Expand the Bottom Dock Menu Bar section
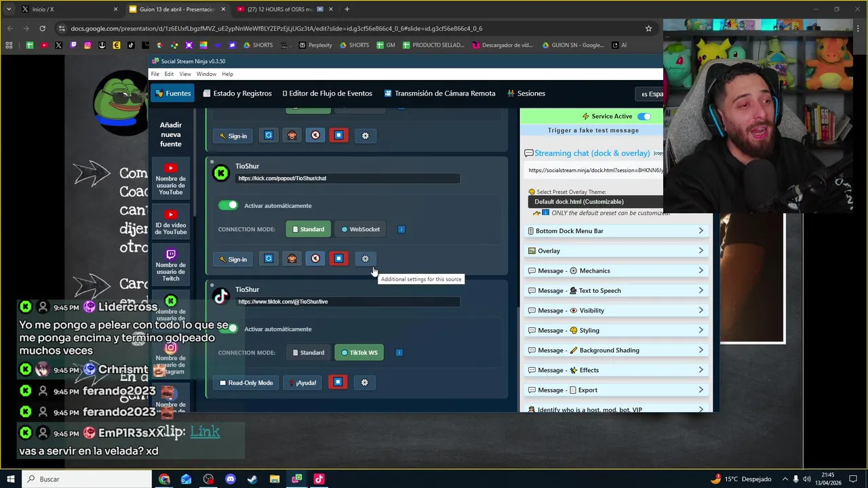Screen dimensions: 868x488 (x=616, y=231)
